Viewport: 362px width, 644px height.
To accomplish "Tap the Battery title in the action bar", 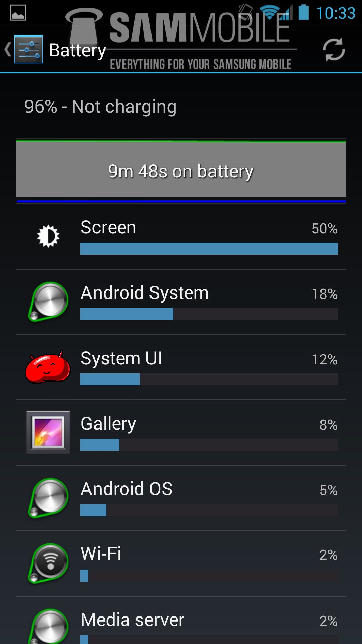I will (x=77, y=51).
